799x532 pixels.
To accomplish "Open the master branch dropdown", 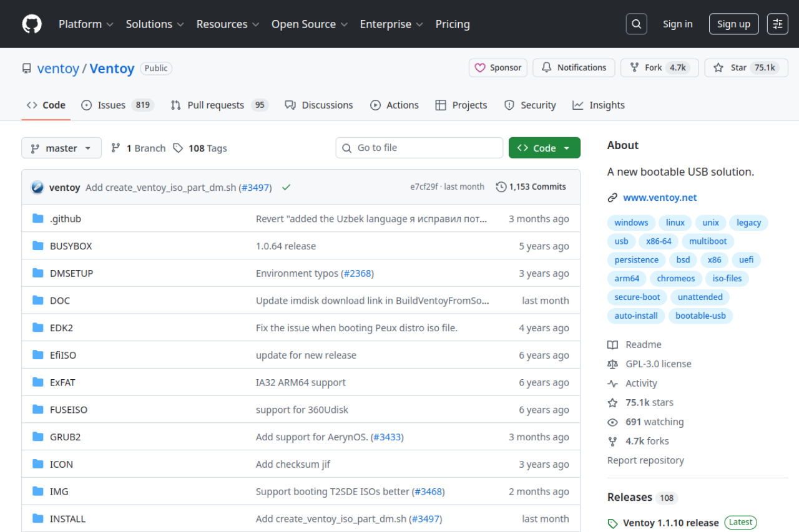I will pos(61,148).
